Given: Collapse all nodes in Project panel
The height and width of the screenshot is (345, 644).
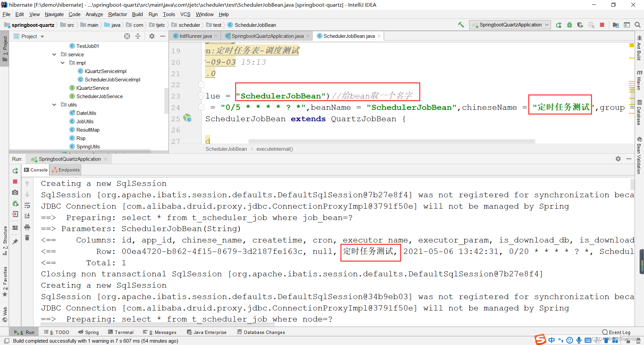Looking at the screenshot, I should click(x=138, y=36).
